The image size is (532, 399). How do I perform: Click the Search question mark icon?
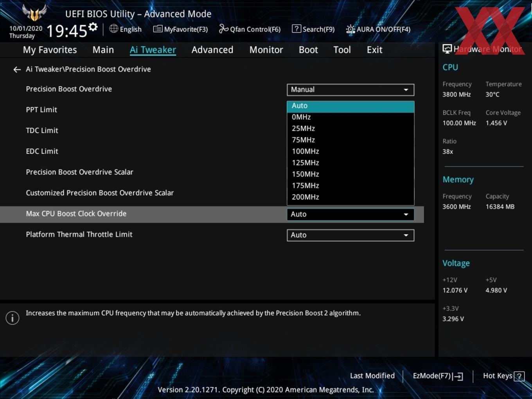tap(297, 29)
